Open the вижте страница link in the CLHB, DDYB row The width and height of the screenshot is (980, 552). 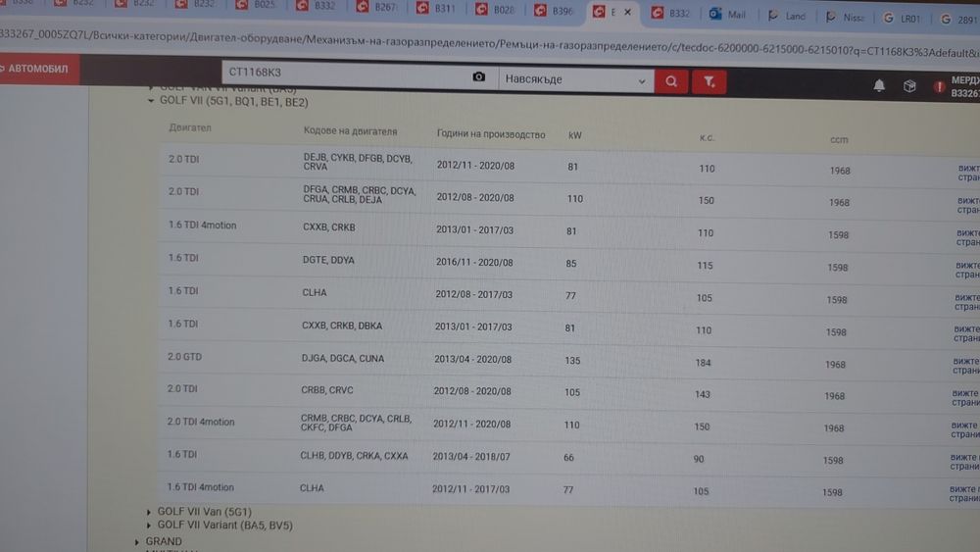(x=964, y=462)
